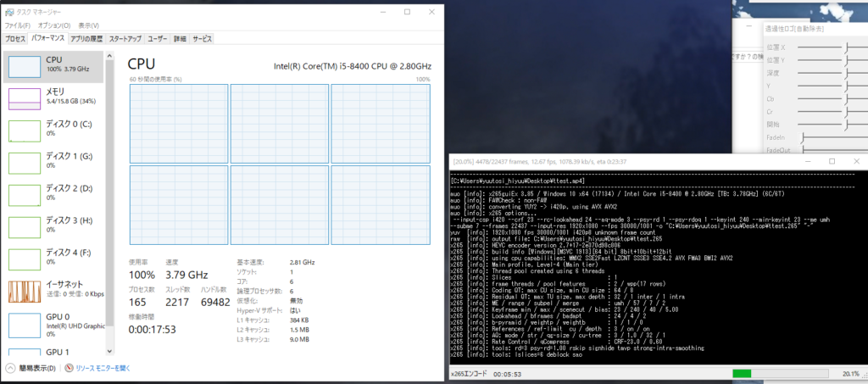868x384 pixels.
Task: Click the 透過性ロゴ[自動除去] window title bar
Action: [x=815, y=28]
